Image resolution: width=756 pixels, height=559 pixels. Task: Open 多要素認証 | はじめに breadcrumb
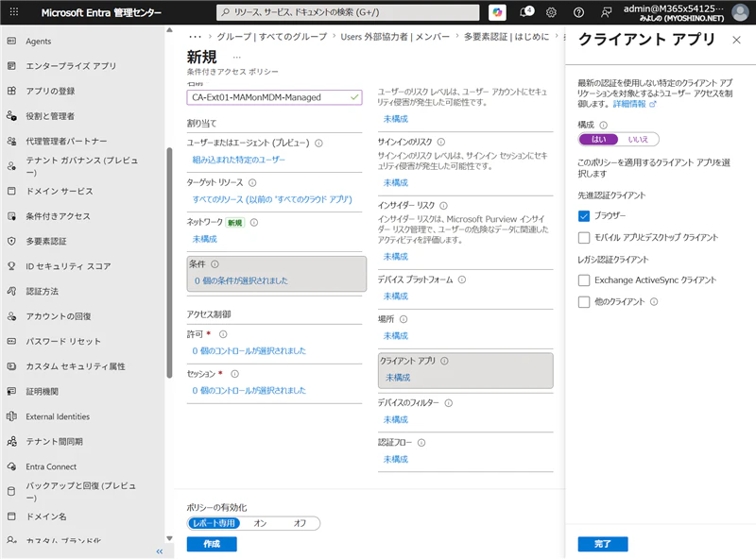click(507, 37)
